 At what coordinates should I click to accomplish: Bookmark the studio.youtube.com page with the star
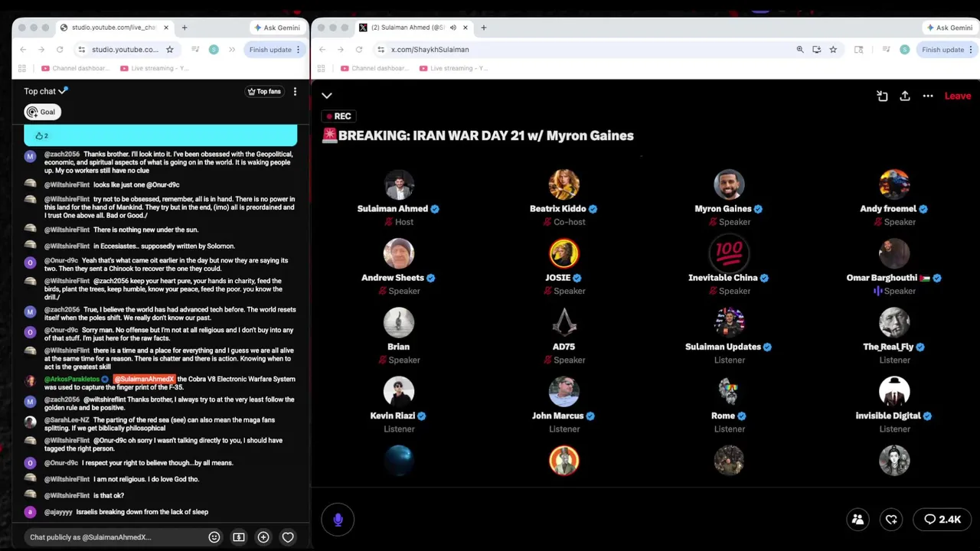[x=169, y=50]
